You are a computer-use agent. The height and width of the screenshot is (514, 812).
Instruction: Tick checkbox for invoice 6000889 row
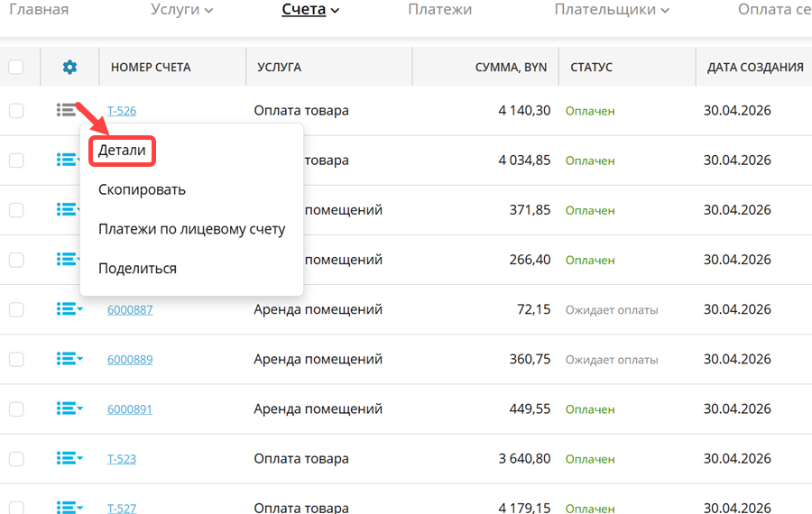click(x=16, y=359)
